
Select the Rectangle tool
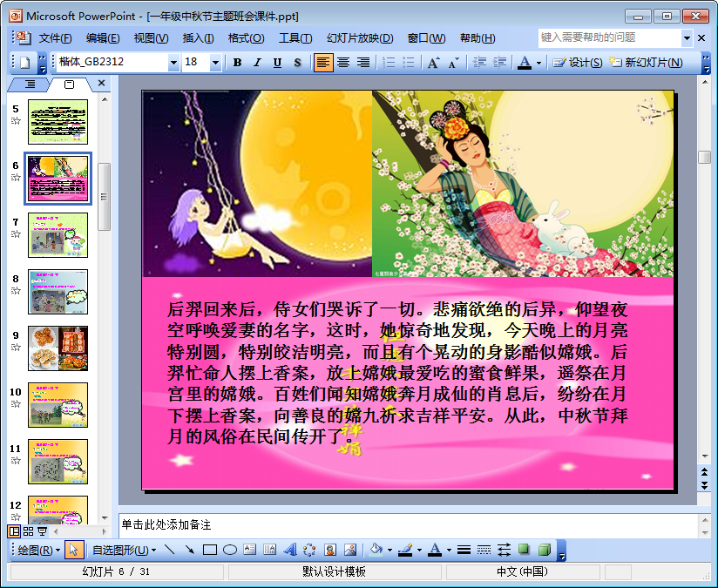(x=210, y=550)
